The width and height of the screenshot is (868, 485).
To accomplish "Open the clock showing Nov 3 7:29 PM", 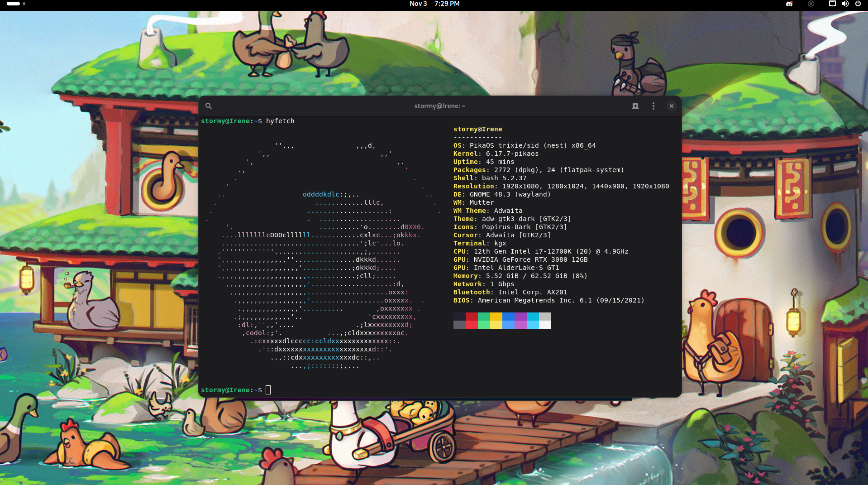I will click(x=434, y=4).
